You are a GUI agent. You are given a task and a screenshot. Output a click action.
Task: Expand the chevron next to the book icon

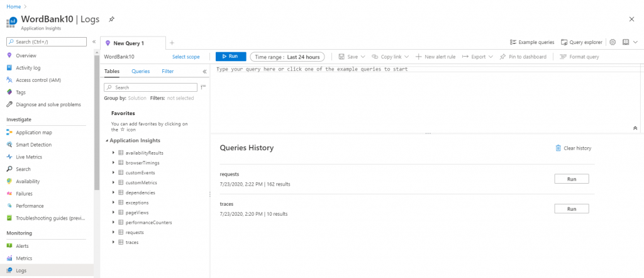635,42
